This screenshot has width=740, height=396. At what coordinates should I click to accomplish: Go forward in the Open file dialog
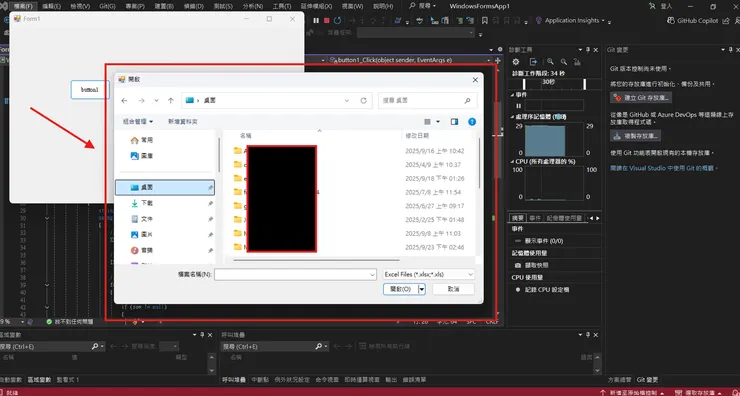[x=141, y=101]
